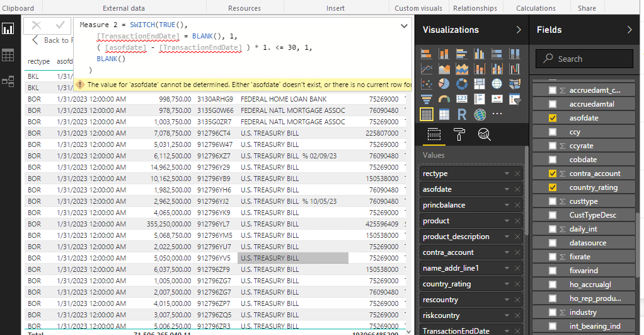Select the Treemap visual
644x335 pixels.
(480, 84)
